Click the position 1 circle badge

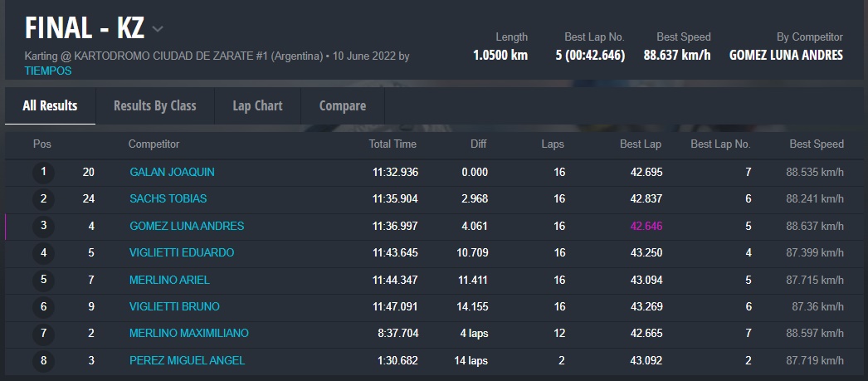[x=43, y=173]
